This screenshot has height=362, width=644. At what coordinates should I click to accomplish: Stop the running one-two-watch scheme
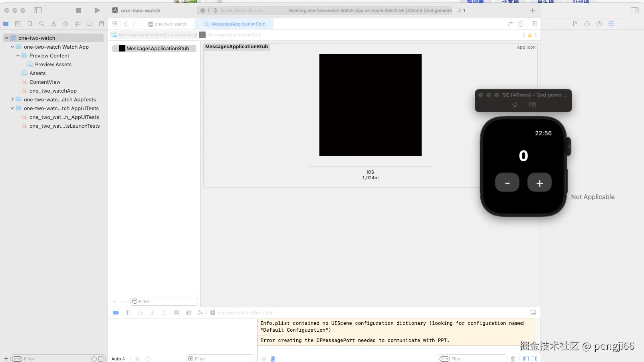[79, 10]
